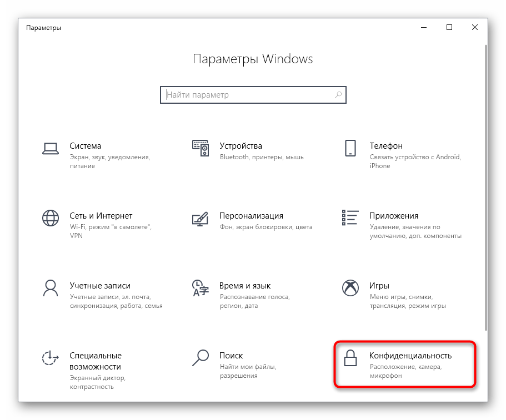506x420 pixels.
Task: Minimize the Параметры window
Action: 424,27
